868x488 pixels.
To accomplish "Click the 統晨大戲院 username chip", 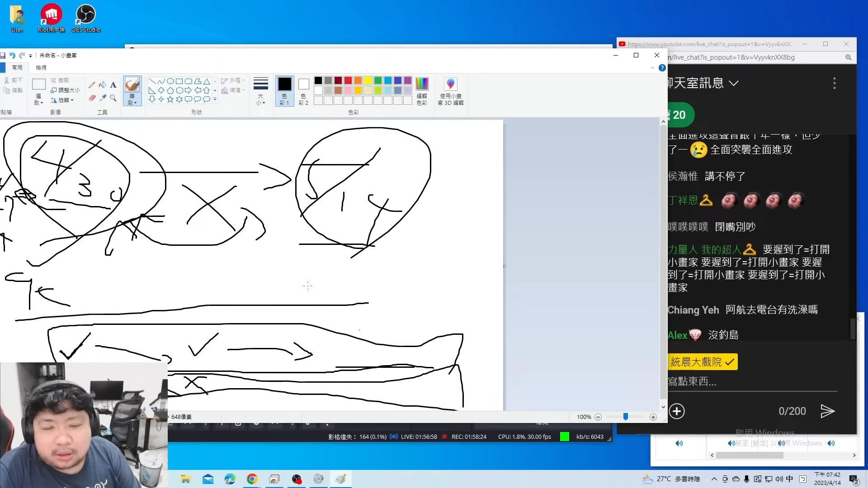I will coord(702,362).
